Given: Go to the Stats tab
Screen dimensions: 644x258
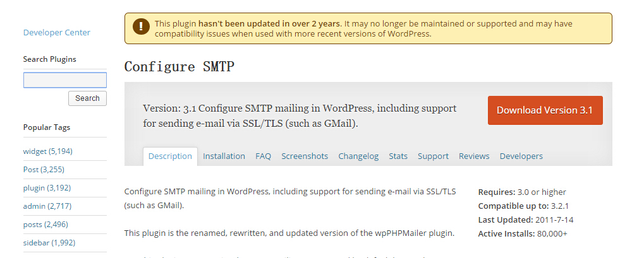Looking at the screenshot, I should pyautogui.click(x=398, y=156).
